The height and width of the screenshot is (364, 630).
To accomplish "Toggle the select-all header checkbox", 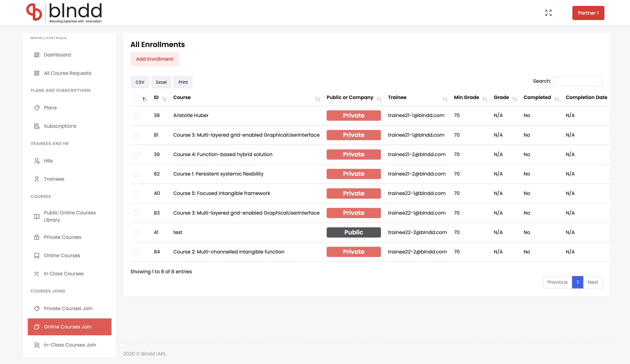I will tap(136, 98).
